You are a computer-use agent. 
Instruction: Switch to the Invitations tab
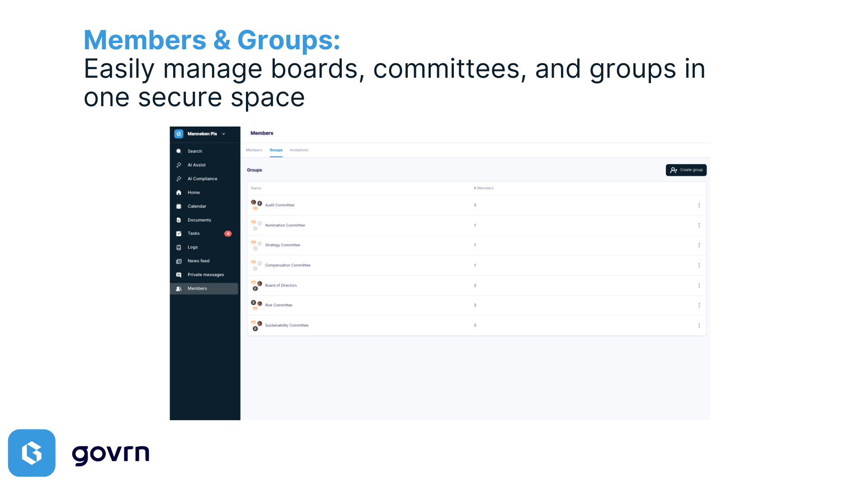tap(299, 150)
